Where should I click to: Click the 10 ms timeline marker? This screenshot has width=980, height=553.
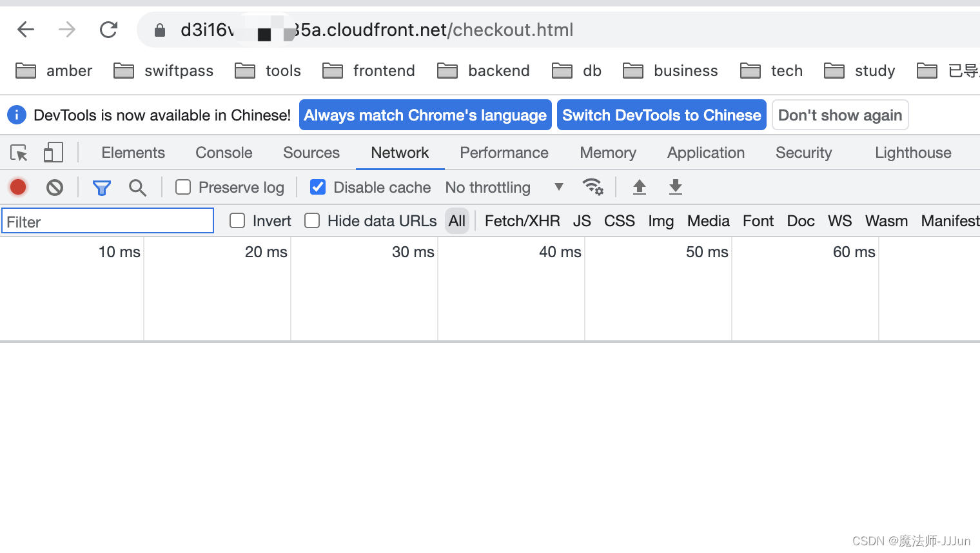[119, 252]
